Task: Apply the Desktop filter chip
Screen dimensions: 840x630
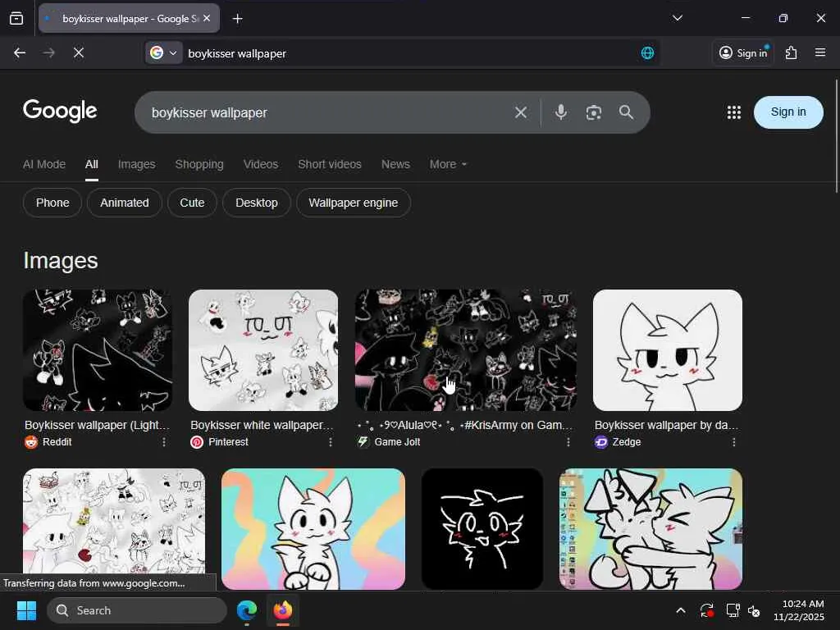Action: pyautogui.click(x=257, y=203)
